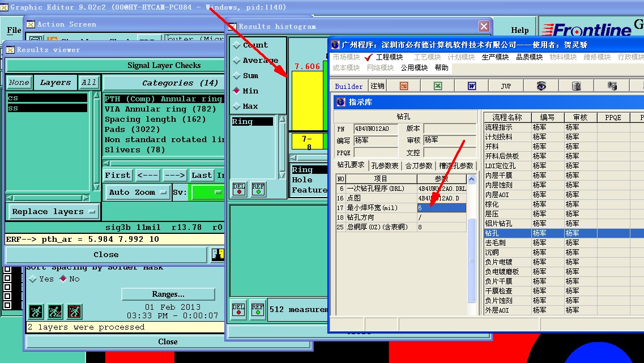Click the eye preview icon in Builder toolbar

[x=541, y=86]
